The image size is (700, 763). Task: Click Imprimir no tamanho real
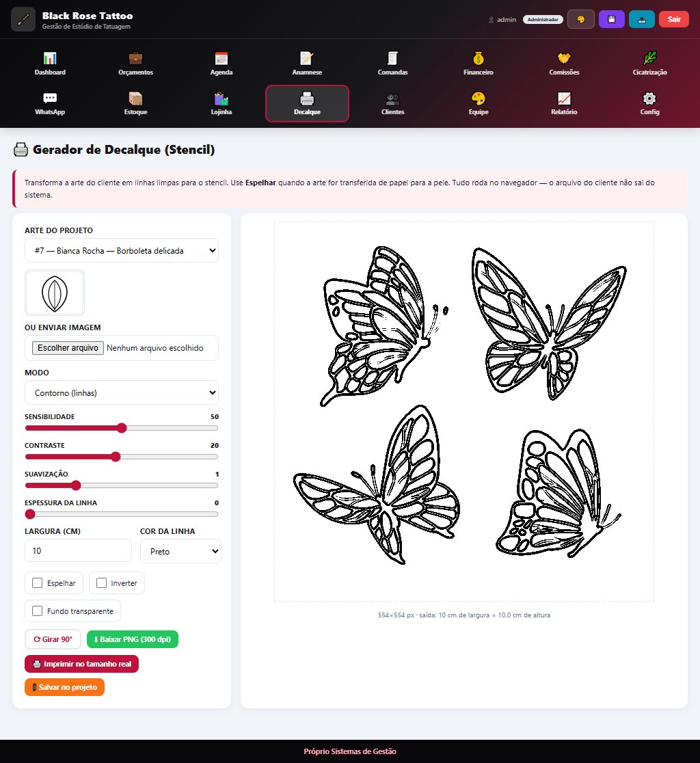point(82,664)
